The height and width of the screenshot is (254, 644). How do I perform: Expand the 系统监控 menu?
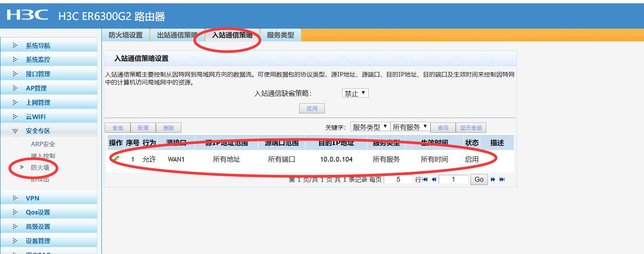click(49, 60)
